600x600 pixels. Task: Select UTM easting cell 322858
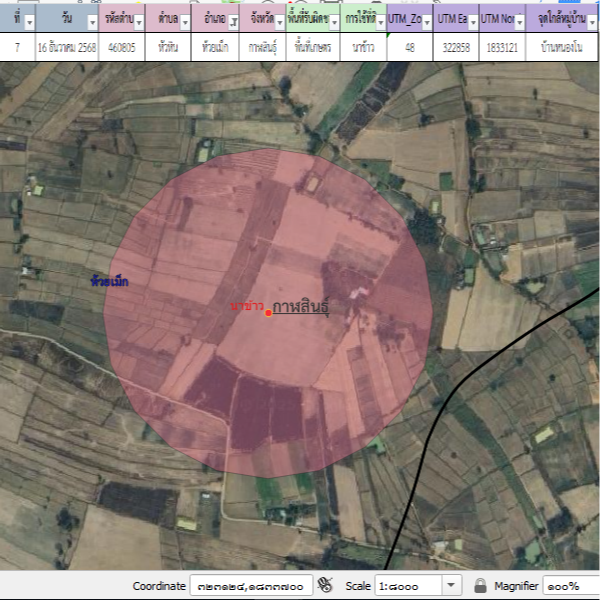(x=454, y=47)
